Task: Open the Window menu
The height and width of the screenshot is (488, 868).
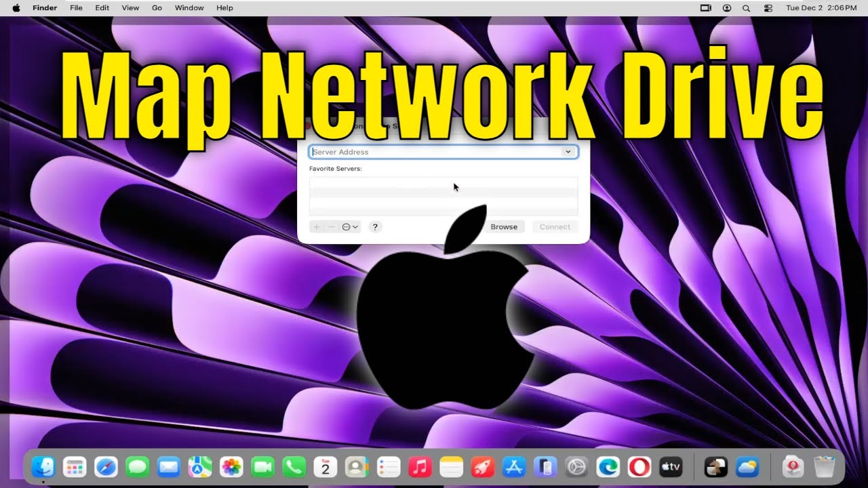Action: point(189,8)
